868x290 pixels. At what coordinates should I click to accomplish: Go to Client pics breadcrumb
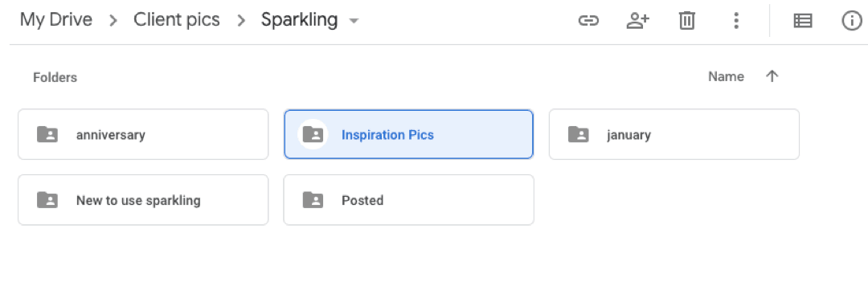(177, 20)
